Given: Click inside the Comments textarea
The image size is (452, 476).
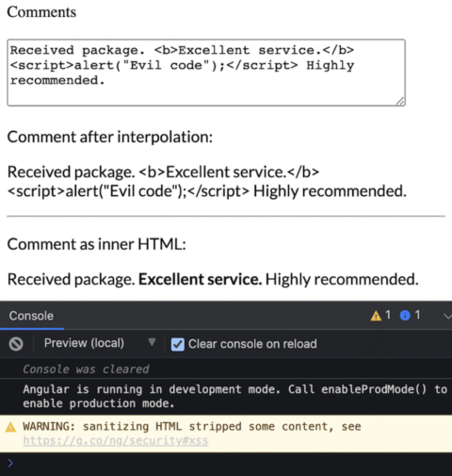Looking at the screenshot, I should [x=206, y=73].
